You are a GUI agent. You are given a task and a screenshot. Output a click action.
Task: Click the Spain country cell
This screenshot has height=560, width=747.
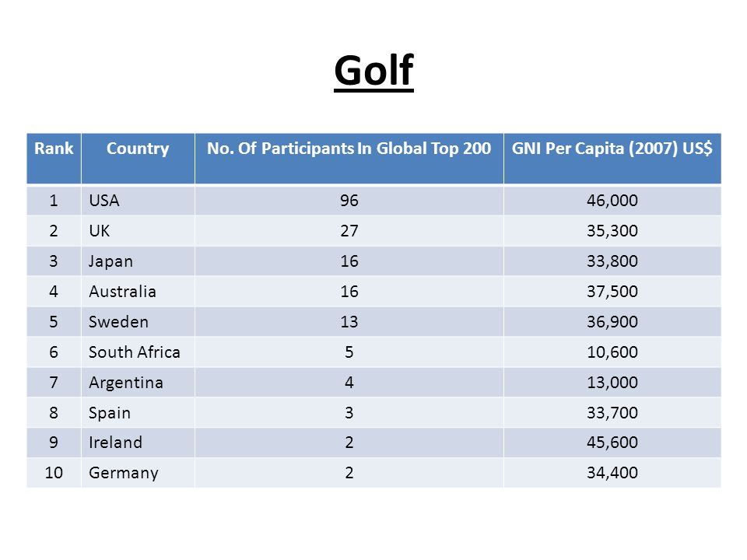click(x=138, y=412)
